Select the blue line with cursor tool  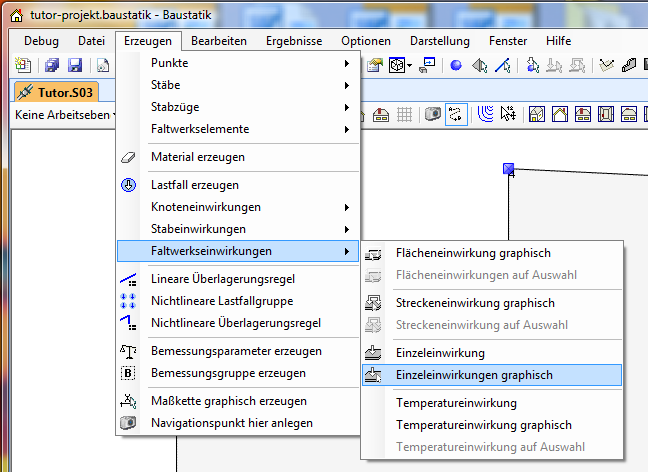tap(503, 65)
